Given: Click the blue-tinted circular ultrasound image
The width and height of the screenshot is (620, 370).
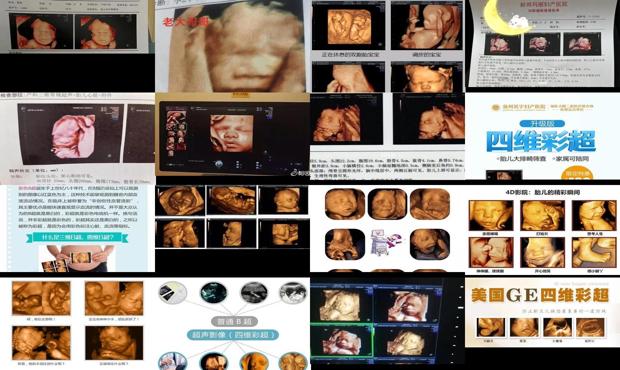Looking at the screenshot, I should [x=213, y=293].
